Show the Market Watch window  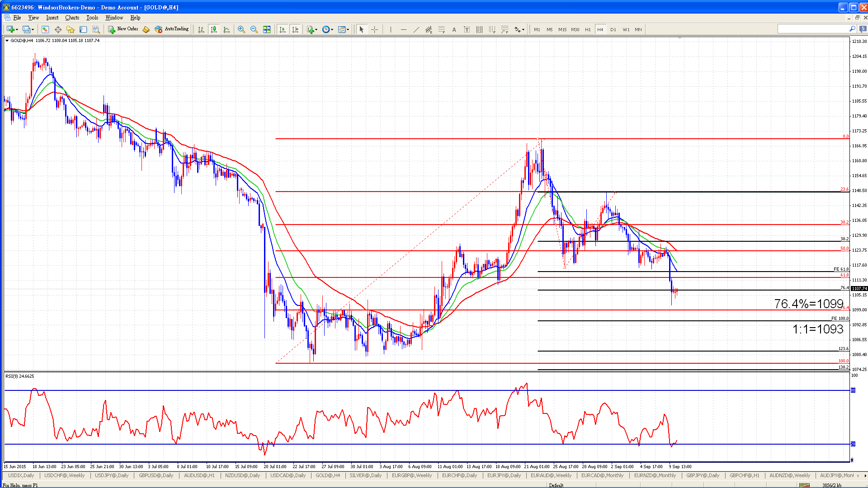(x=45, y=29)
